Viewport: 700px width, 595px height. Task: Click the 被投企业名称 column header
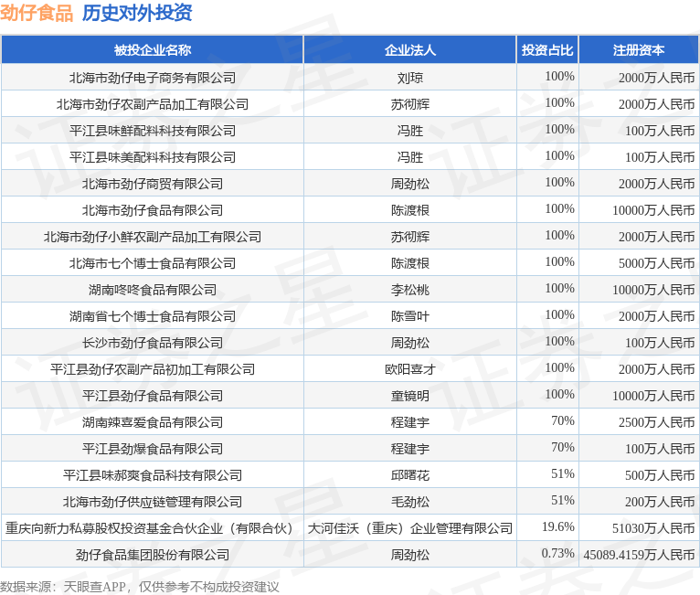point(153,49)
